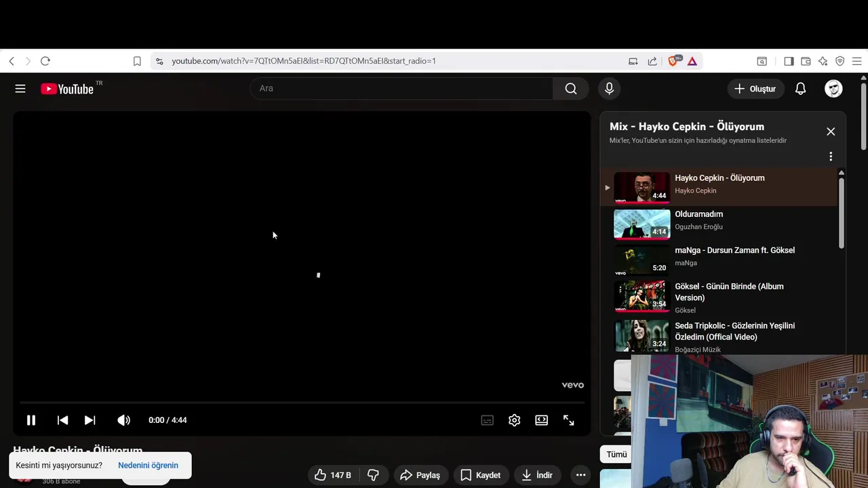Bookmark this page icon
Image resolution: width=868 pixels, height=488 pixels.
tap(137, 61)
